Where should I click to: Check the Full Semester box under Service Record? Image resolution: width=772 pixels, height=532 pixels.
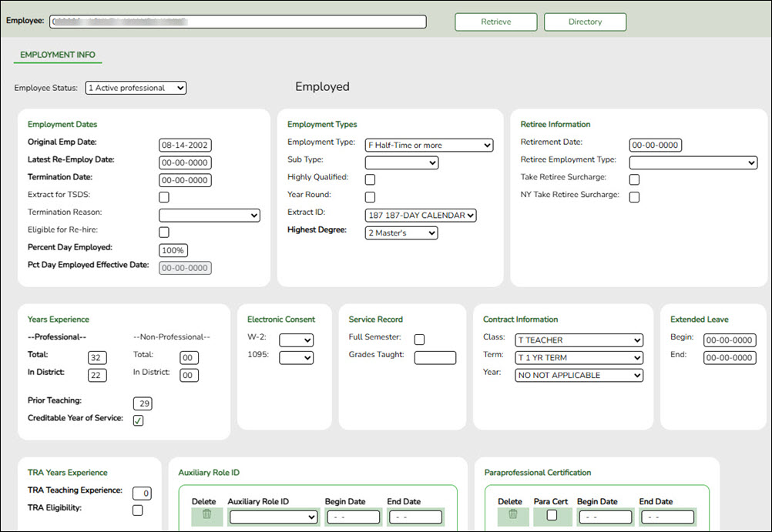pyautogui.click(x=418, y=339)
